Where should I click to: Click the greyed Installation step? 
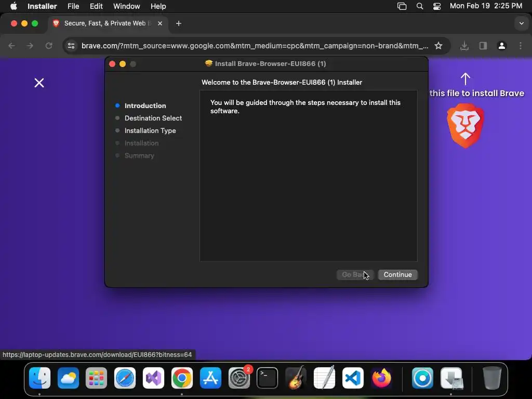click(x=141, y=143)
